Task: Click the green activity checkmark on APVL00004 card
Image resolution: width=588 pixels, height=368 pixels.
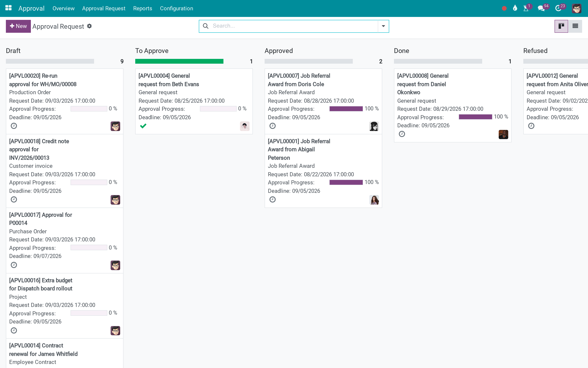Action: 143,126
